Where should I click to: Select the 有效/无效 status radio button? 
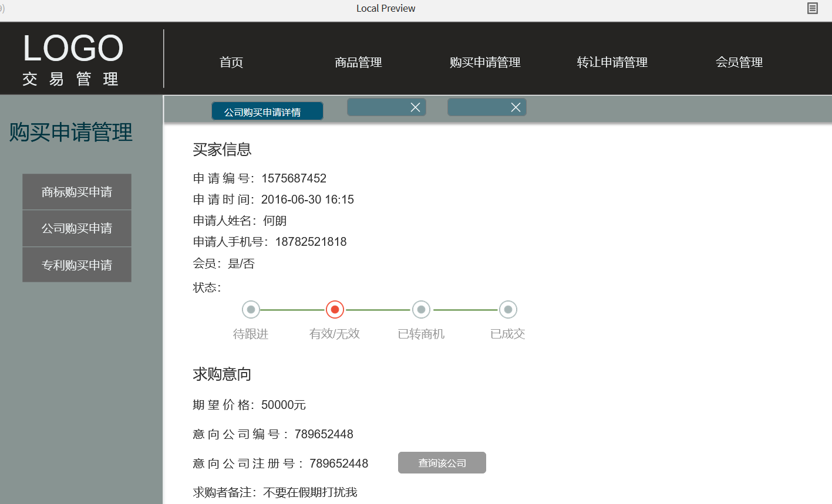pyautogui.click(x=335, y=309)
